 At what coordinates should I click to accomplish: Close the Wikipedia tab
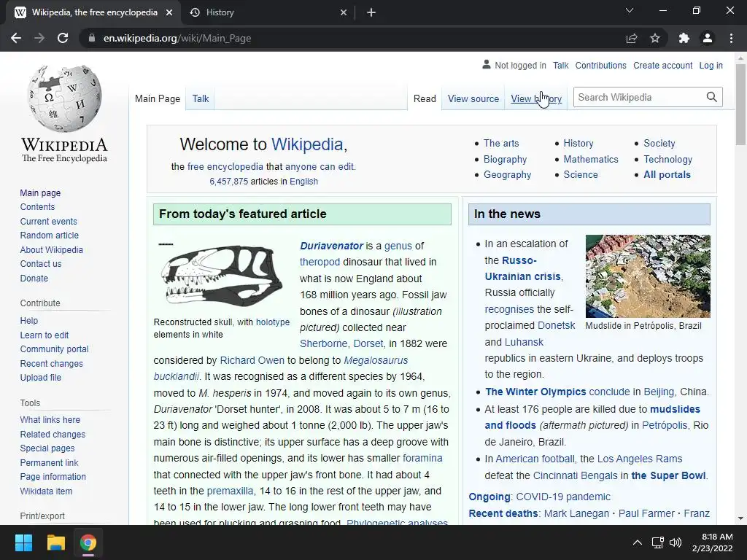tap(169, 12)
